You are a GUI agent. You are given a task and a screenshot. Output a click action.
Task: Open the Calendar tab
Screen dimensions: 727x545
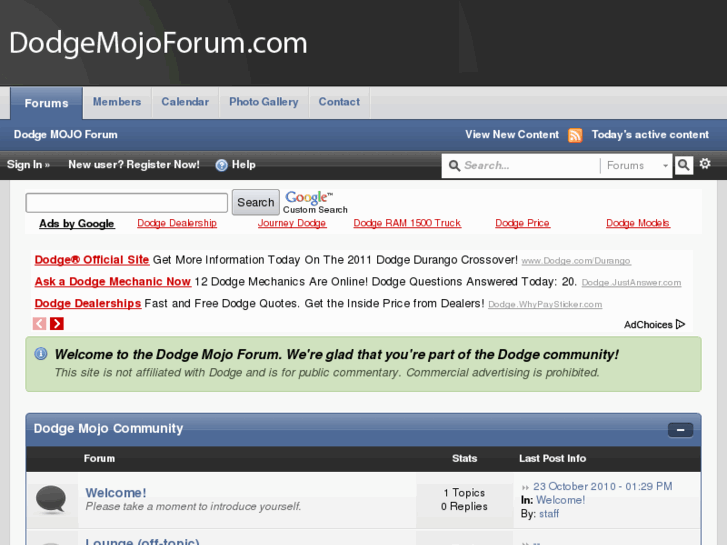coord(185,102)
